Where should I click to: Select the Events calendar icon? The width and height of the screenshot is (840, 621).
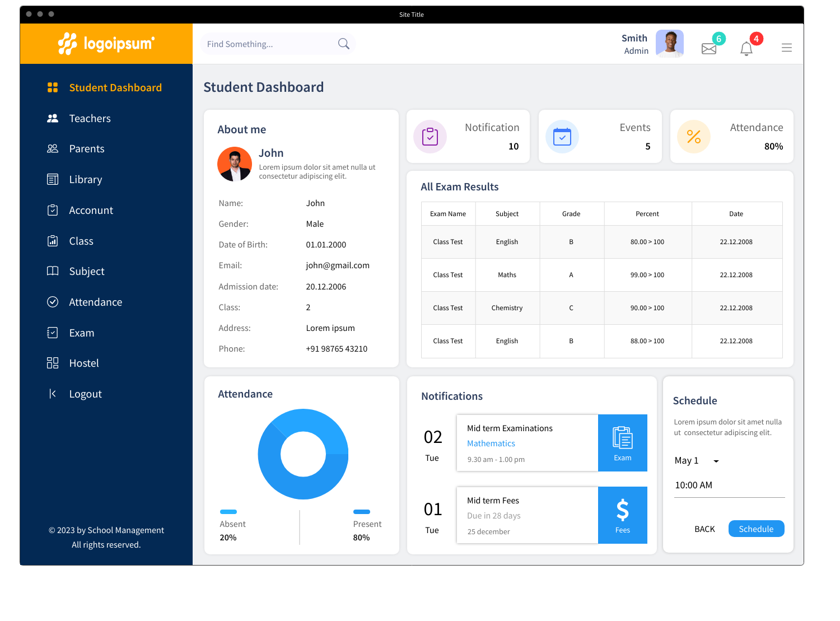562,136
